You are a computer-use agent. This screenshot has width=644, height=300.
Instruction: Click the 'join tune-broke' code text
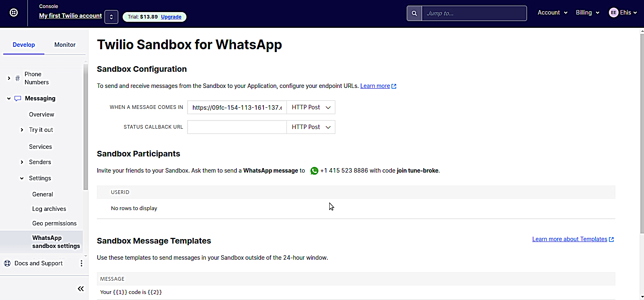418,171
